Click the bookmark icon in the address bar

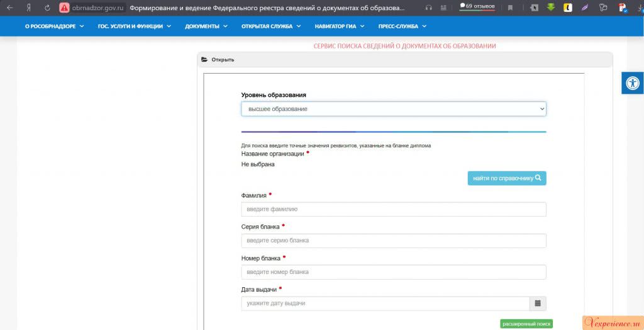click(510, 8)
